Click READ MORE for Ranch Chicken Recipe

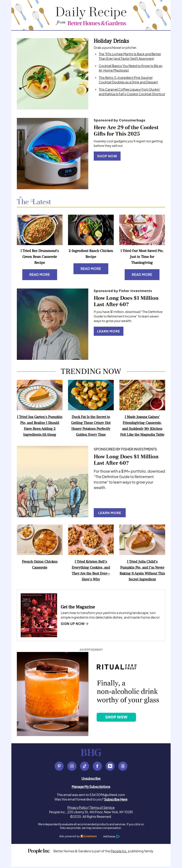click(91, 269)
